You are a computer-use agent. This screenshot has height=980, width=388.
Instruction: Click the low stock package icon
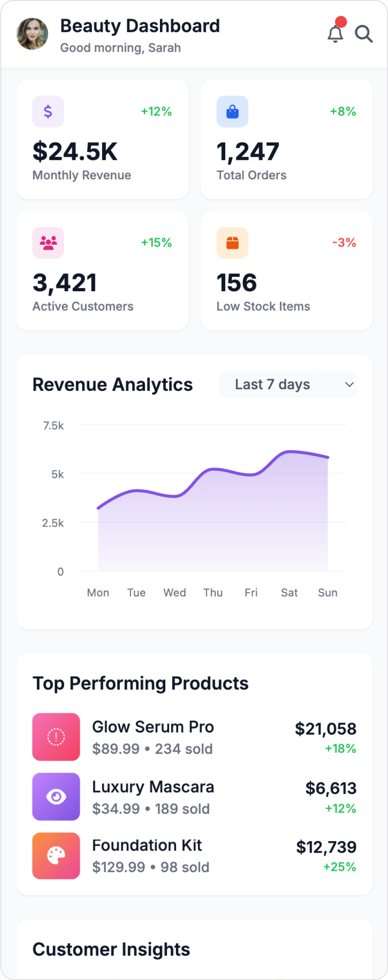tap(232, 243)
